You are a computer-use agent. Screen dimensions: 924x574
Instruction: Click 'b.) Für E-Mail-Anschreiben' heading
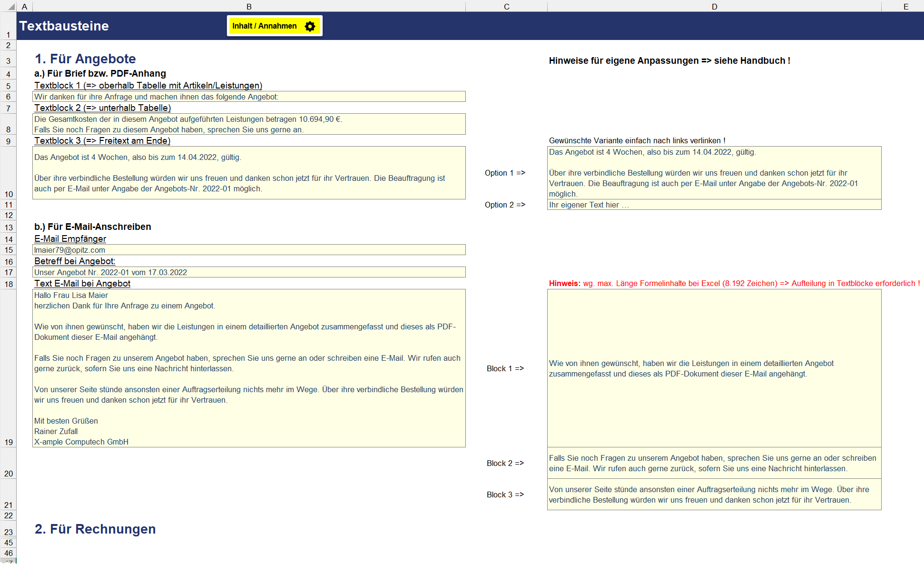(93, 227)
